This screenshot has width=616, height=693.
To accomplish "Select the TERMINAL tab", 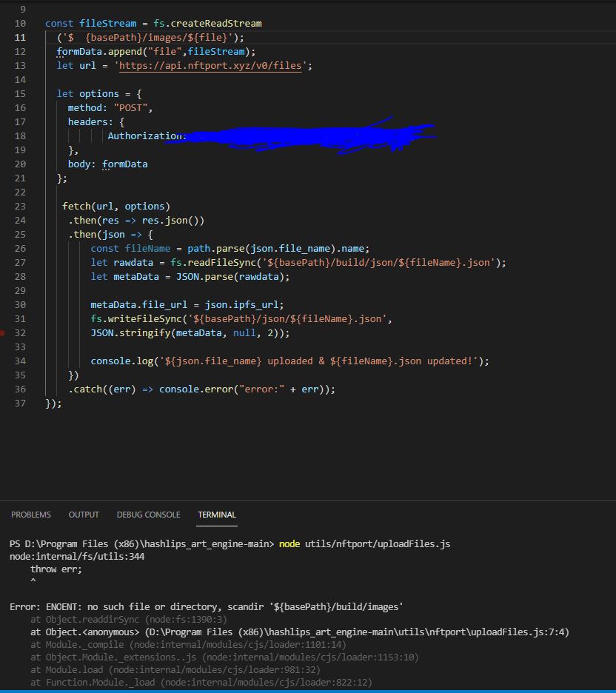I will (215, 515).
